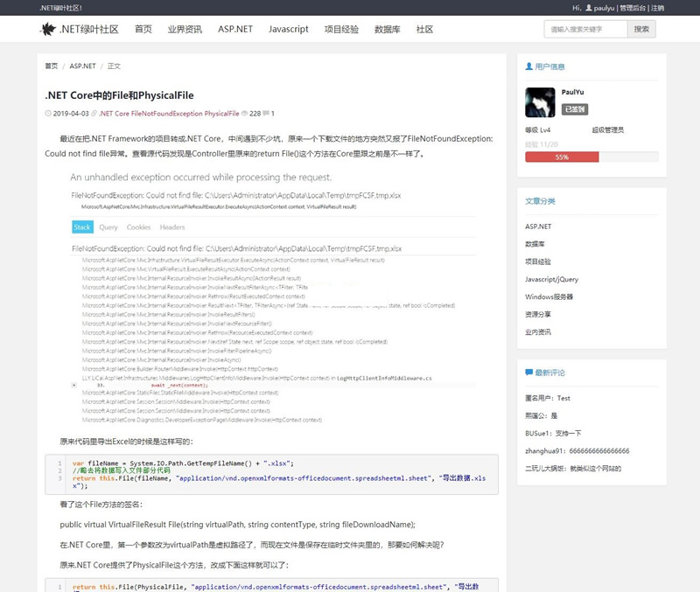The height and width of the screenshot is (592, 700).
Task: Click the .NET Core tag link
Action: 114,114
